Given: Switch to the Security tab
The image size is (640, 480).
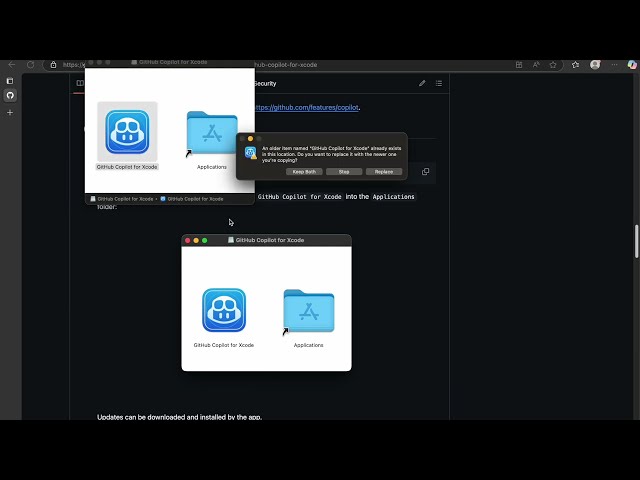Looking at the screenshot, I should pos(265,83).
